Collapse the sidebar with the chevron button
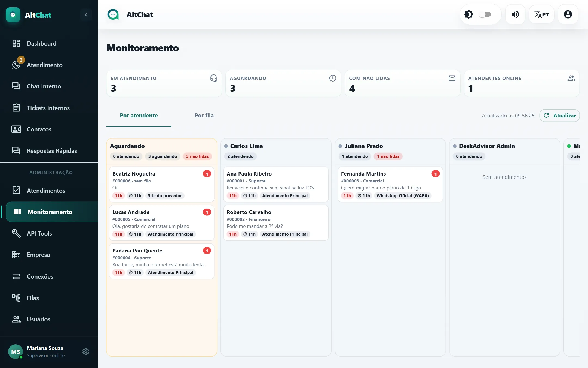Screen dimensions: 588x368 tap(86, 15)
